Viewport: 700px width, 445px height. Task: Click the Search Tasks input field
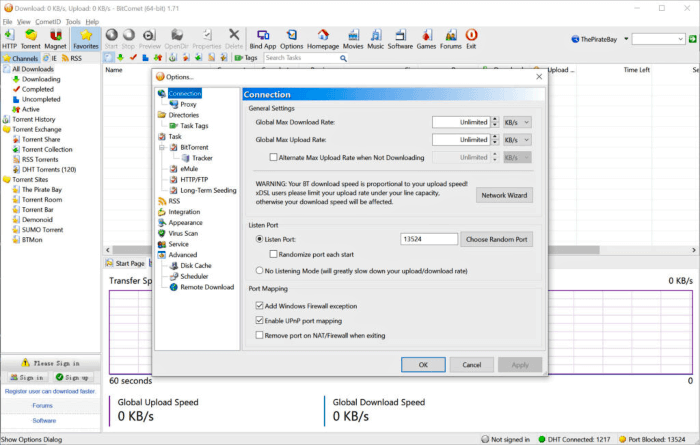click(301, 58)
